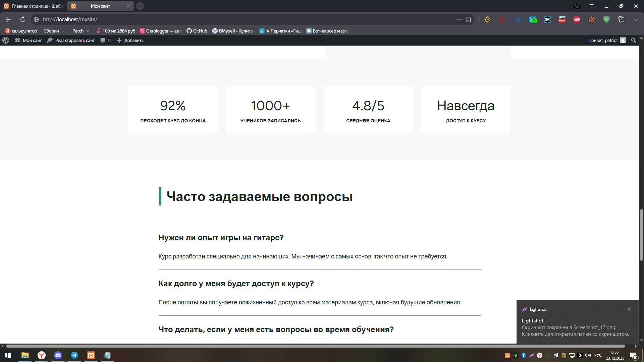644x362 pixels.
Task: Click the WordPress logo in admin bar
Action: (6, 40)
